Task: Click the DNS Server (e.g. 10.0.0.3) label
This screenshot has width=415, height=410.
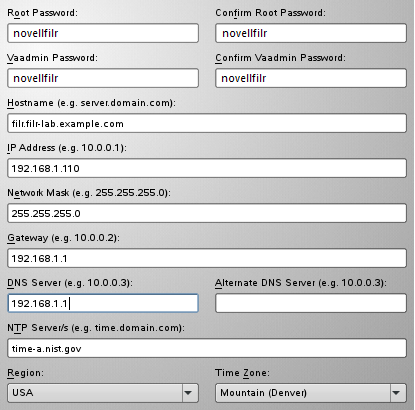Action: tap(70, 283)
